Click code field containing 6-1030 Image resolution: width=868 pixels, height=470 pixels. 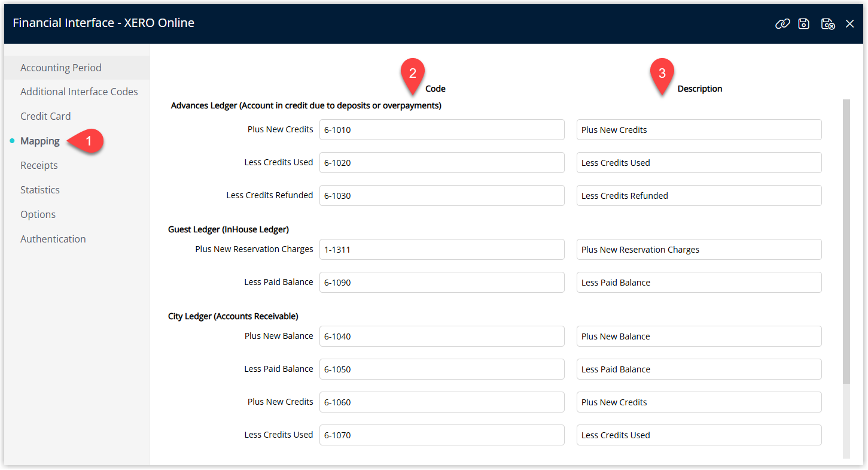pos(442,195)
